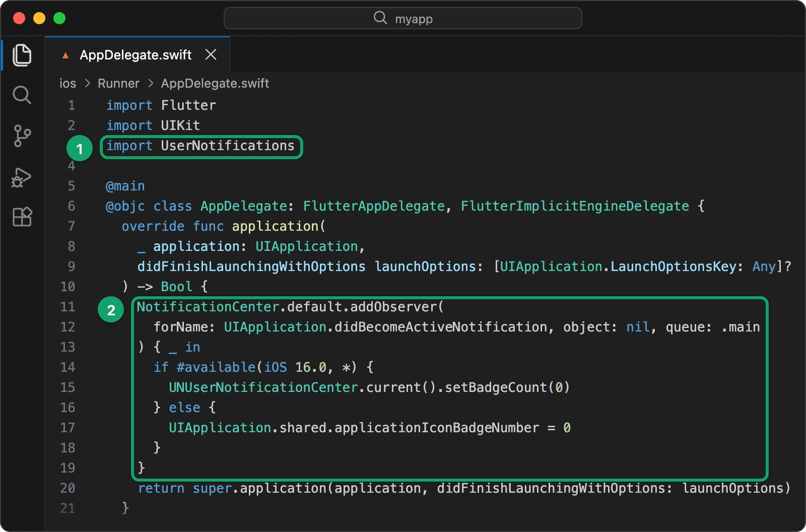Click the Bool return type
Viewport: 806px width, 532px height.
(x=176, y=287)
